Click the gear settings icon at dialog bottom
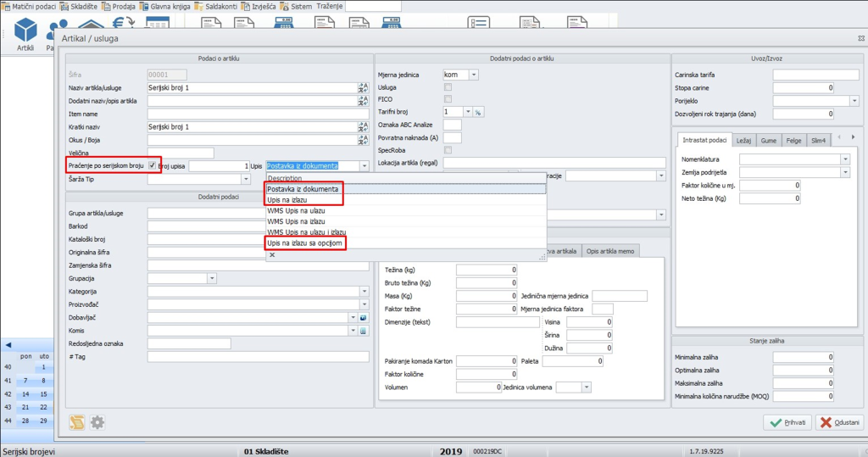868x457 pixels. click(97, 421)
